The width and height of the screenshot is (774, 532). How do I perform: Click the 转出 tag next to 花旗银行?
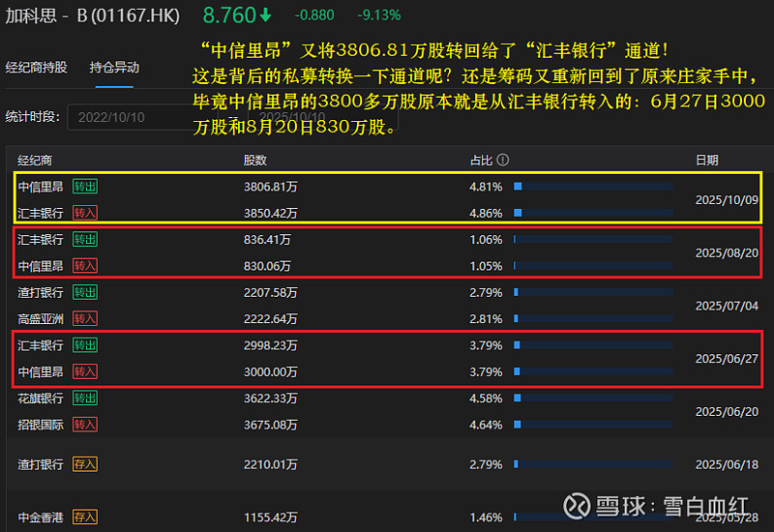coord(85,398)
